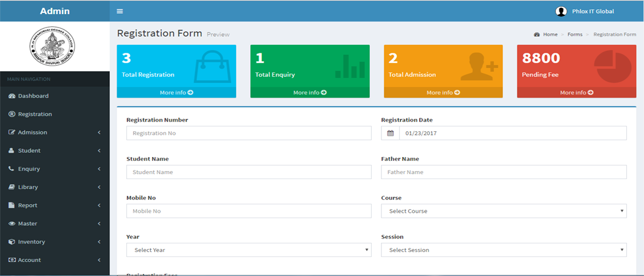Click the bar chart icon on Total Enquiry
644x276 pixels.
pyautogui.click(x=350, y=66)
